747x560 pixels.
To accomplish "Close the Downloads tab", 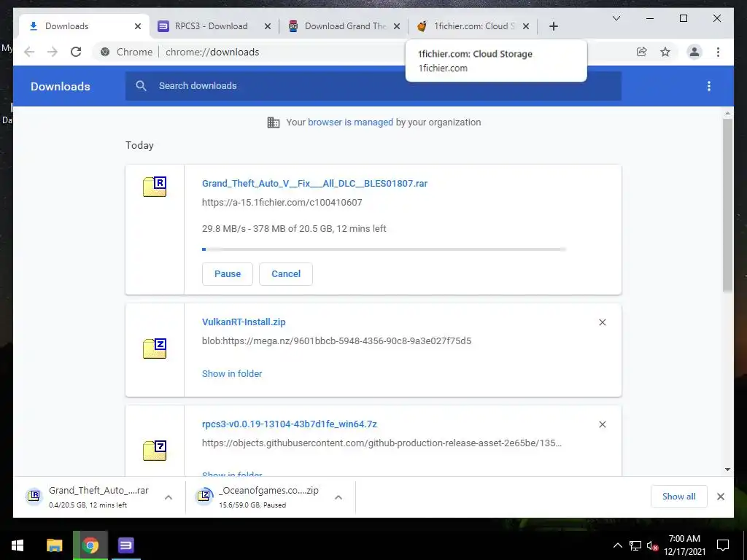I will [x=138, y=26].
